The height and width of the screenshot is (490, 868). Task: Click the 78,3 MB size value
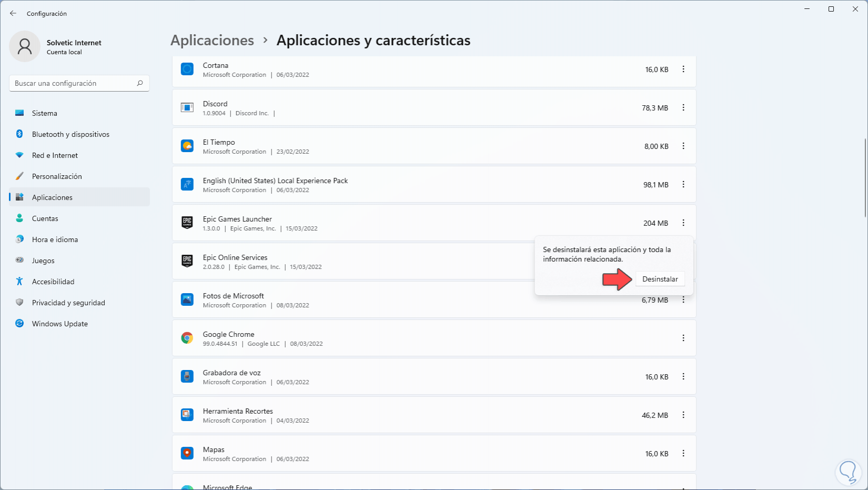pyautogui.click(x=655, y=108)
